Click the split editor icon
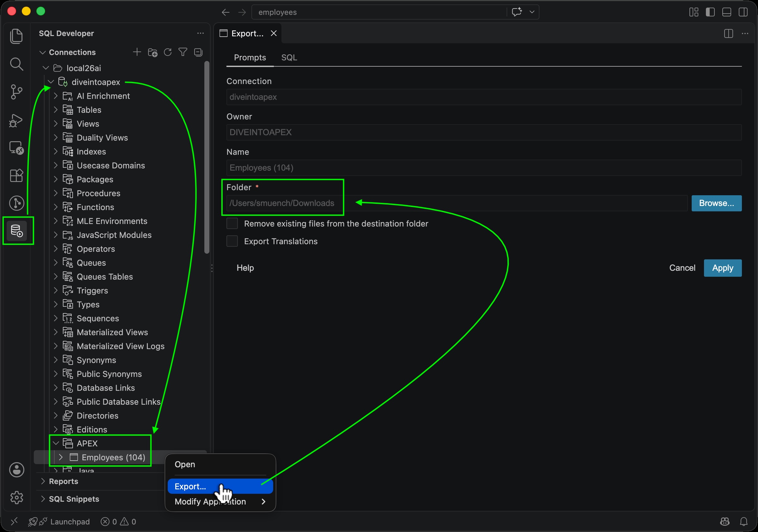The width and height of the screenshot is (758, 532). coord(728,33)
